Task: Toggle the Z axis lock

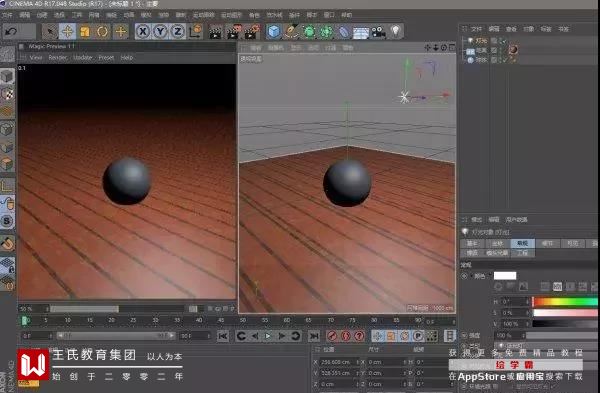Action: pos(178,31)
